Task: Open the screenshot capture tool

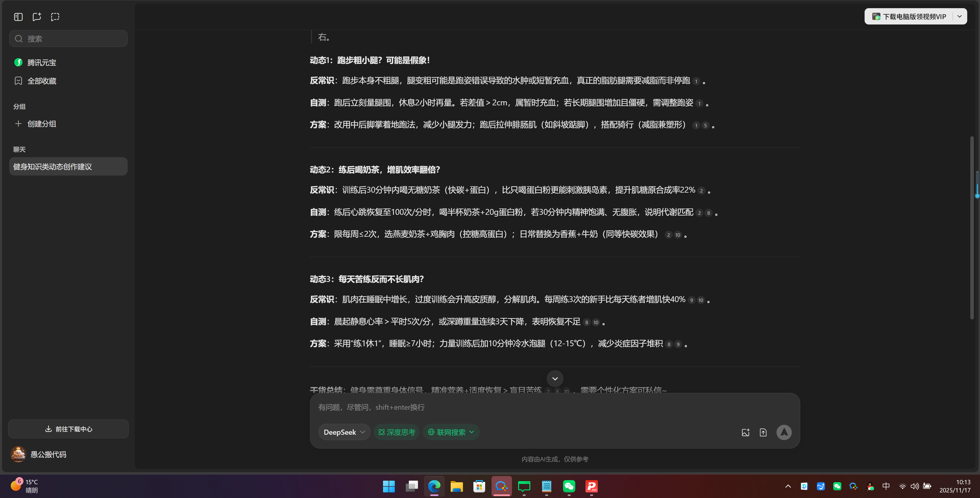Action: click(55, 16)
